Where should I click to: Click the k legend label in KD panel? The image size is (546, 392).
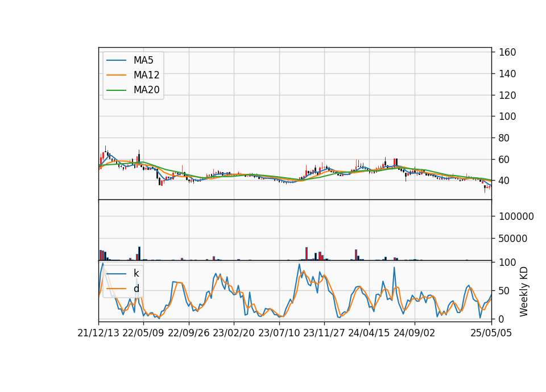tap(136, 273)
